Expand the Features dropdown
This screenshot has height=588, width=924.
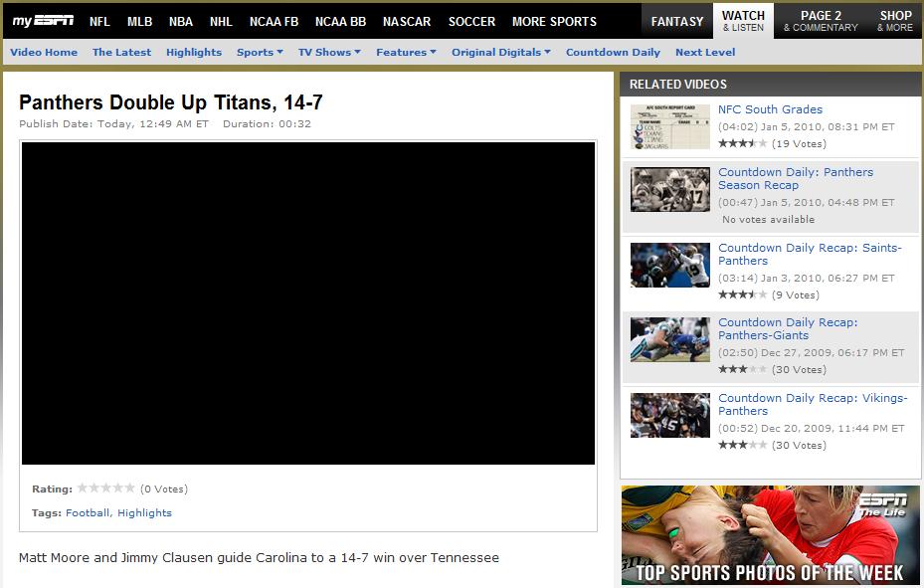coord(406,53)
